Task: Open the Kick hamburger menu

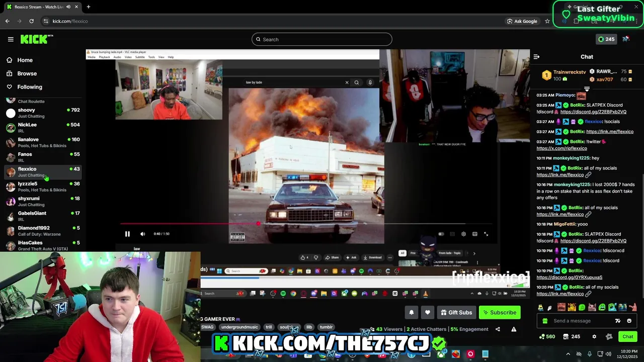Action: (11, 39)
